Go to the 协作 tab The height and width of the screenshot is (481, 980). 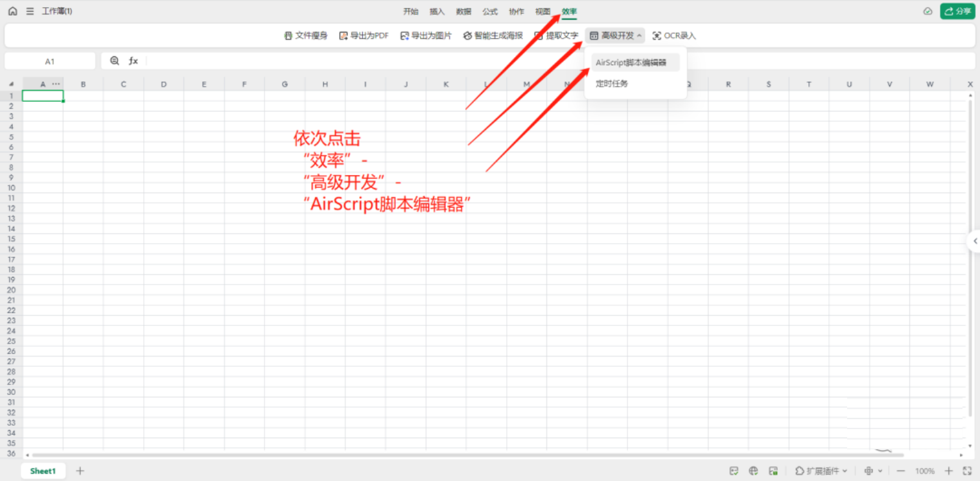tap(517, 12)
